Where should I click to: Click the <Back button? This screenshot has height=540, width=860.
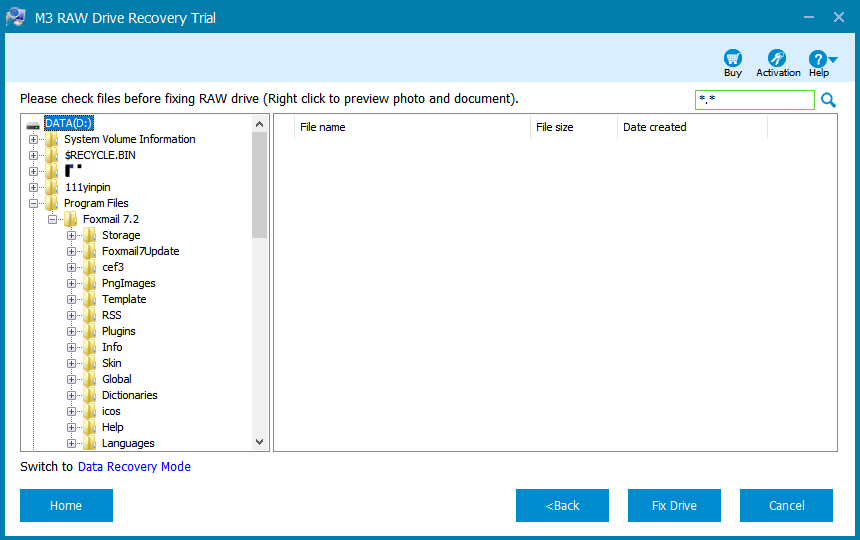[562, 505]
